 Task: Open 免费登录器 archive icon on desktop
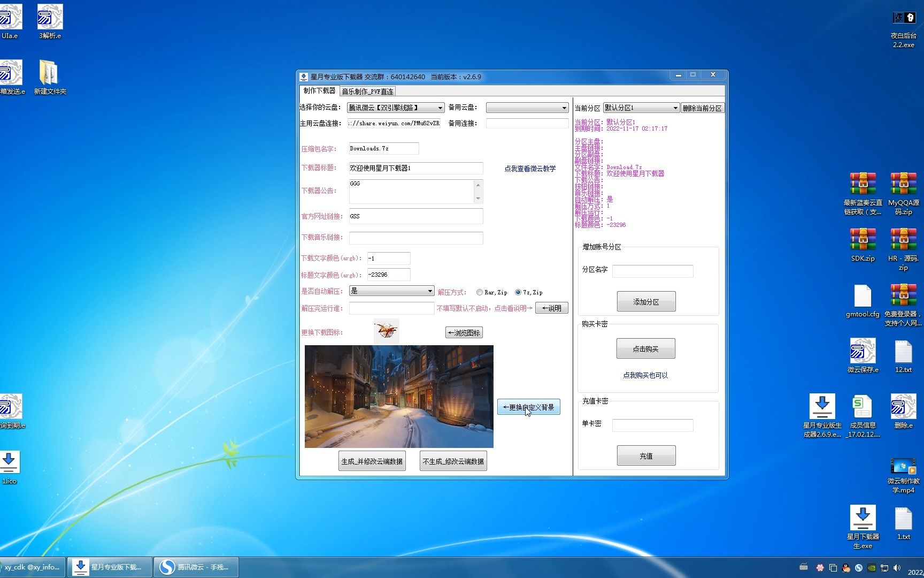coord(903,305)
